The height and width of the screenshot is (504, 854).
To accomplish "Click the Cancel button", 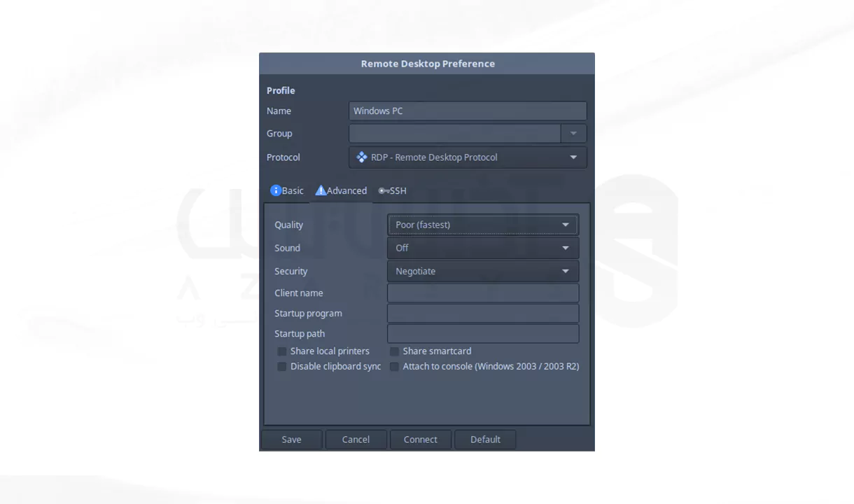I will 356,440.
